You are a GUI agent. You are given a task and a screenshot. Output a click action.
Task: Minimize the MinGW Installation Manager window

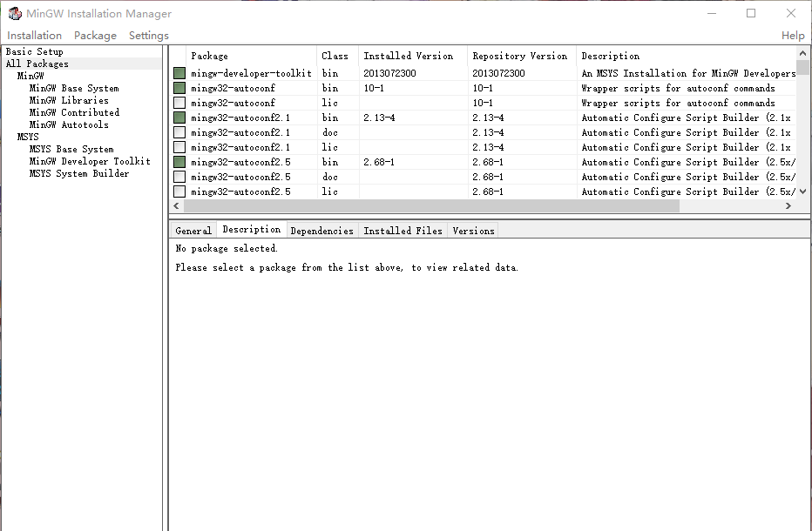click(x=712, y=13)
